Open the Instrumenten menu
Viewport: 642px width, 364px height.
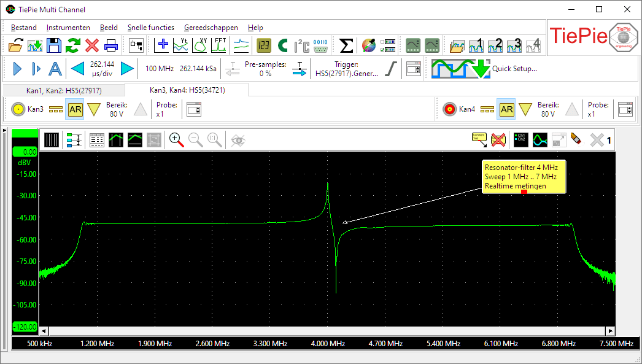pos(68,28)
